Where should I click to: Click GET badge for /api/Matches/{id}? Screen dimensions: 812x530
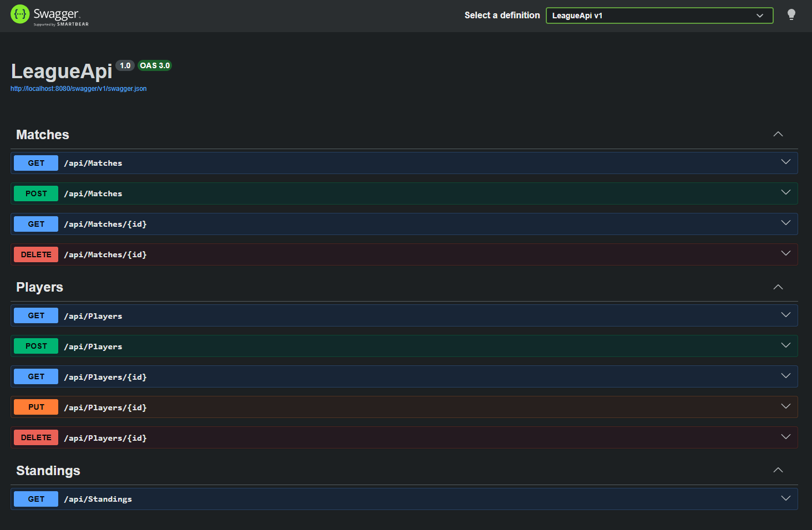point(36,224)
